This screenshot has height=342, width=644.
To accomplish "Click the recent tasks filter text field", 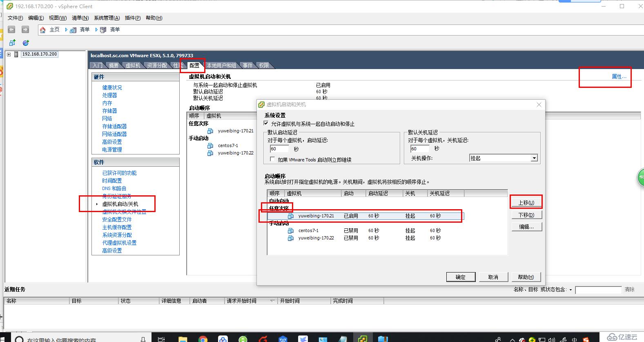I will [598, 290].
